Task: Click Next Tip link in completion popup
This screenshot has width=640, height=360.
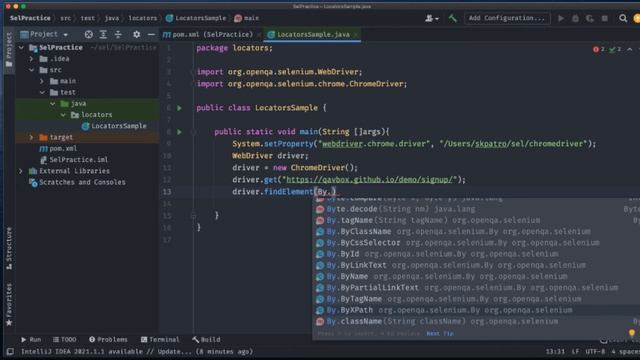Action: click(x=440, y=333)
